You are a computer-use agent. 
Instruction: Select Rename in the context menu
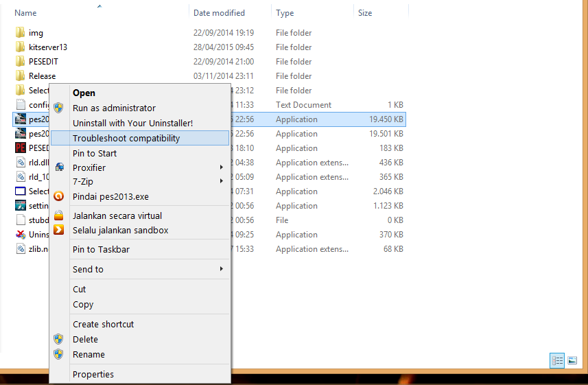pyautogui.click(x=139, y=354)
